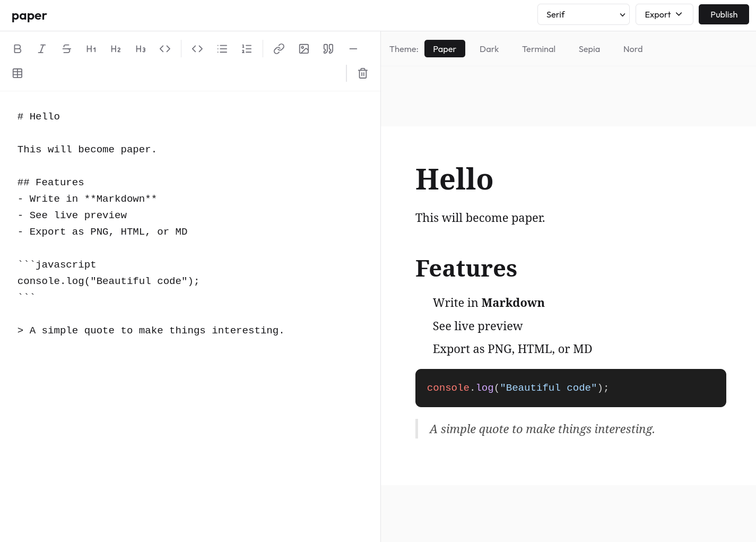
Task: Apply strikethrough formatting
Action: [x=66, y=49]
